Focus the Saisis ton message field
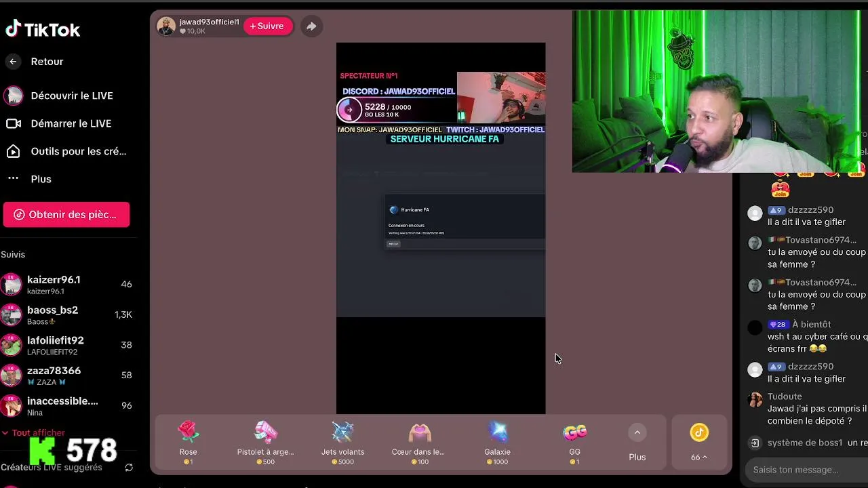 click(x=806, y=470)
